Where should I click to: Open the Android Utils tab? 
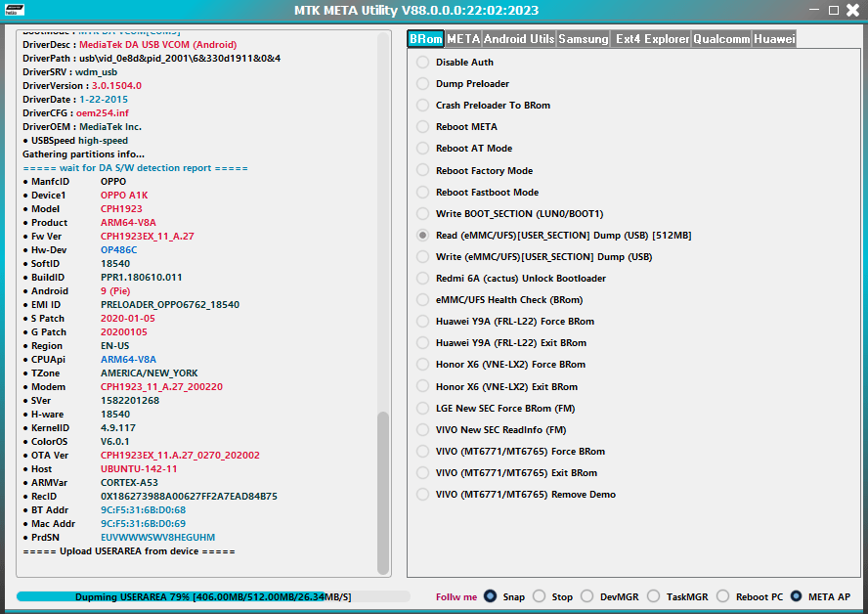pos(519,39)
